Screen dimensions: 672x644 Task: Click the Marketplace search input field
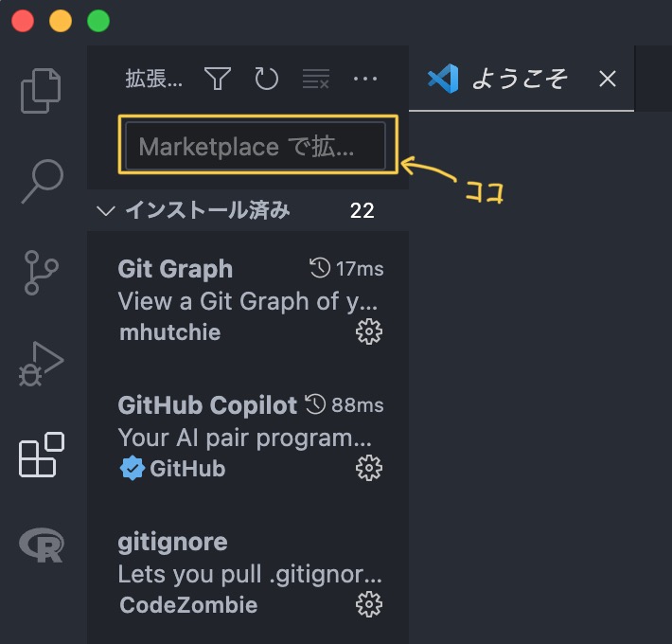tap(256, 147)
